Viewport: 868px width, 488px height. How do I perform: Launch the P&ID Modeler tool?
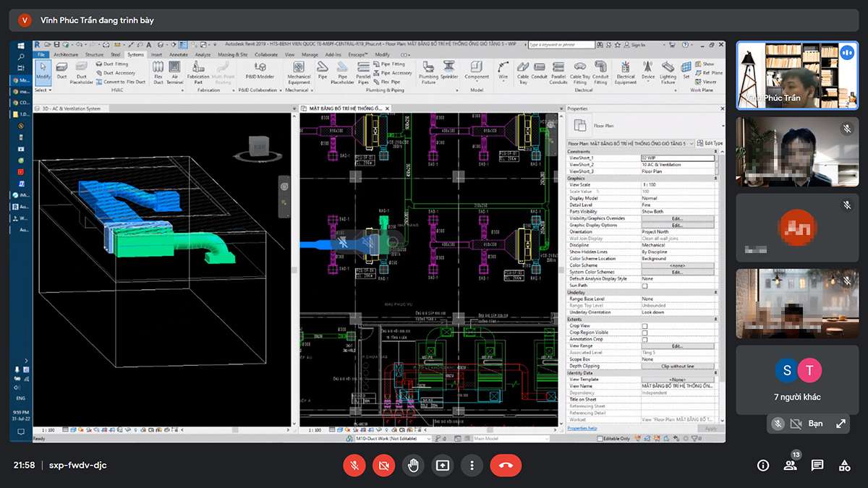(x=260, y=71)
